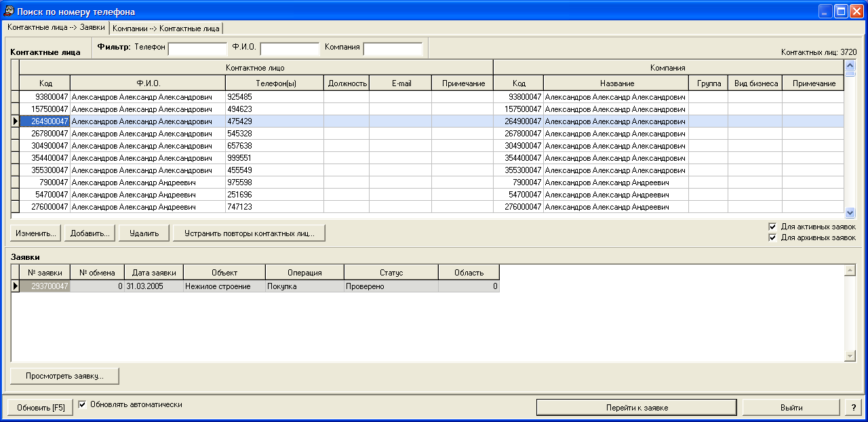
Task: Focus the Телефон filter field
Action: 197,49
